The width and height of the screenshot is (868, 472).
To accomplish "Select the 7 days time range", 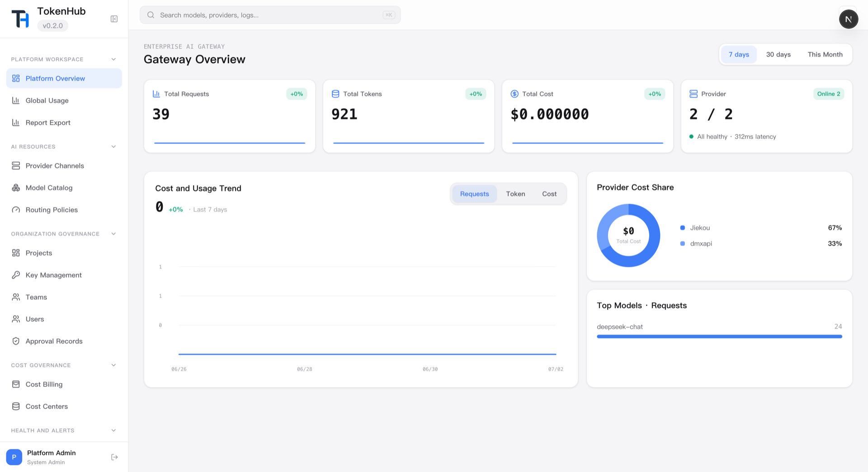I will tap(739, 55).
